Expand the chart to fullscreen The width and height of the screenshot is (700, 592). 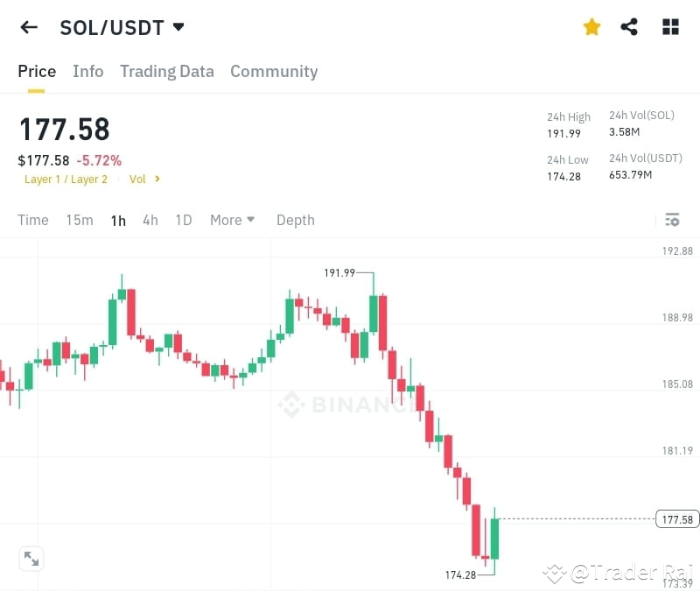[x=31, y=559]
